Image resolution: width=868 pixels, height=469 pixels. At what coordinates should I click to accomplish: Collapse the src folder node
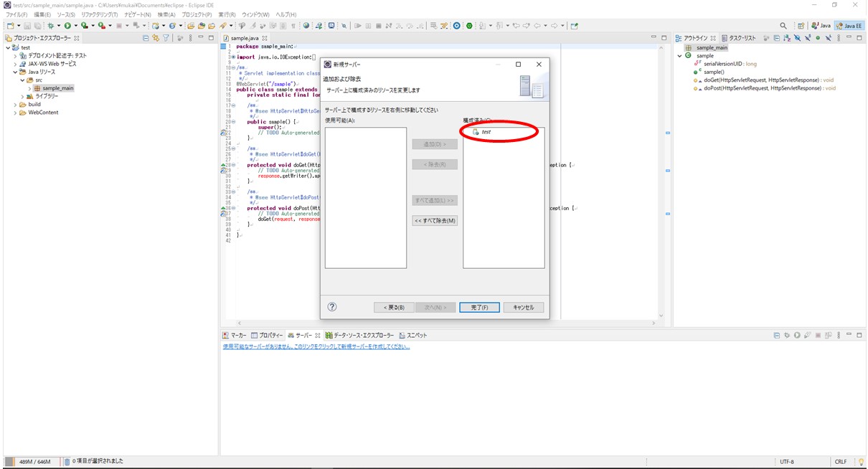tap(22, 80)
